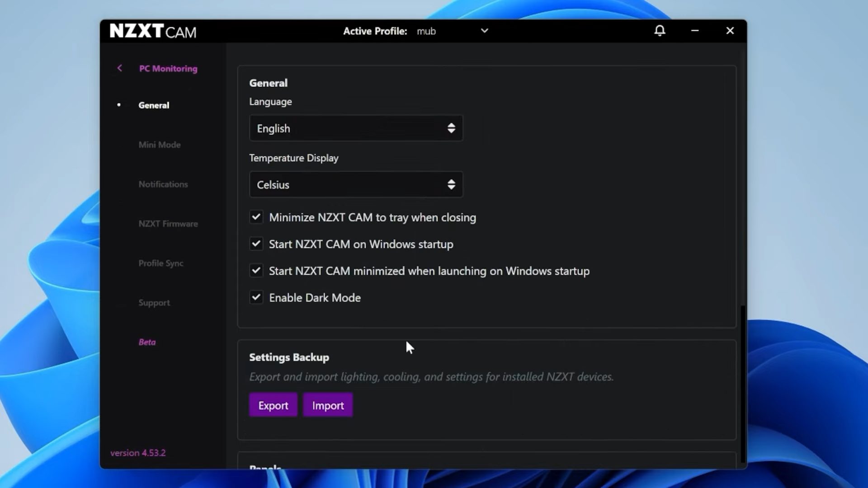The height and width of the screenshot is (488, 868).
Task: Open the Mini Mode settings section
Action: [160, 145]
